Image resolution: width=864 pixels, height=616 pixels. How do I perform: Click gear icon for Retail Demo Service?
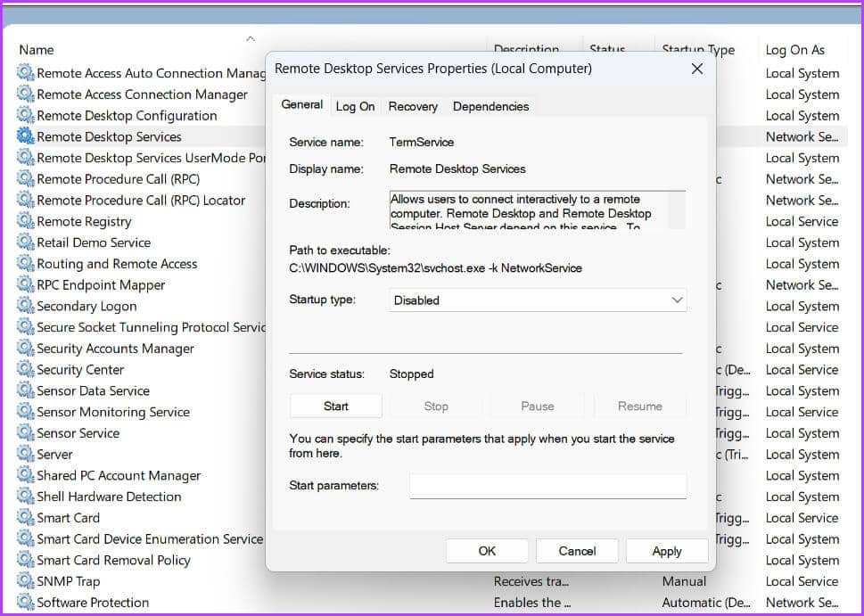[x=25, y=242]
